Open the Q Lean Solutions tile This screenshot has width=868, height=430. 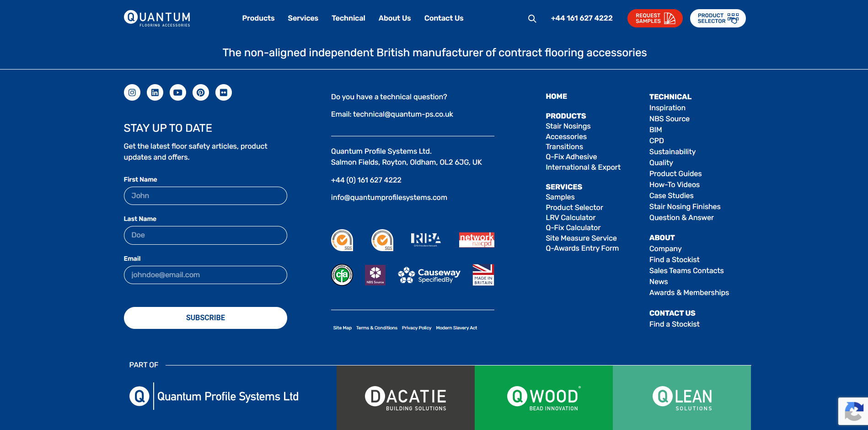pyautogui.click(x=682, y=398)
